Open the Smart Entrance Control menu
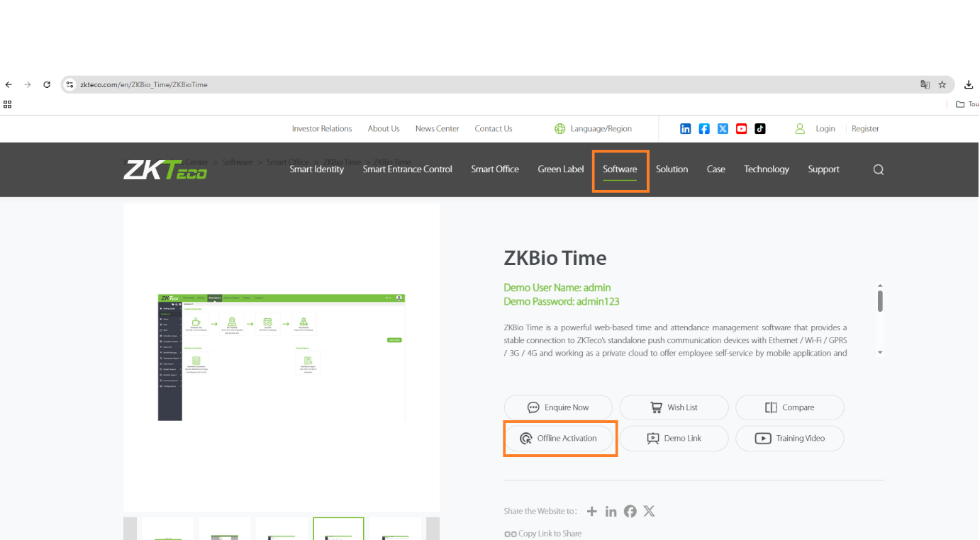The height and width of the screenshot is (540, 980). click(x=407, y=169)
